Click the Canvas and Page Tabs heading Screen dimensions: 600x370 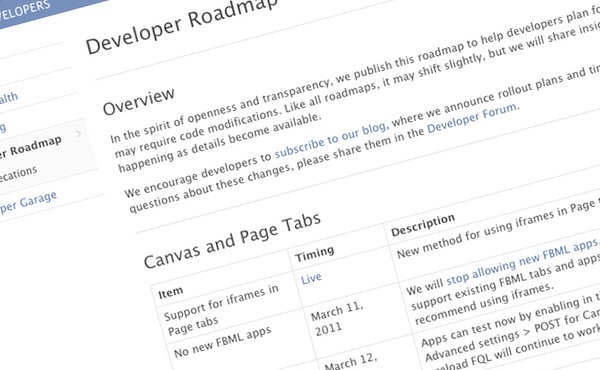point(232,240)
